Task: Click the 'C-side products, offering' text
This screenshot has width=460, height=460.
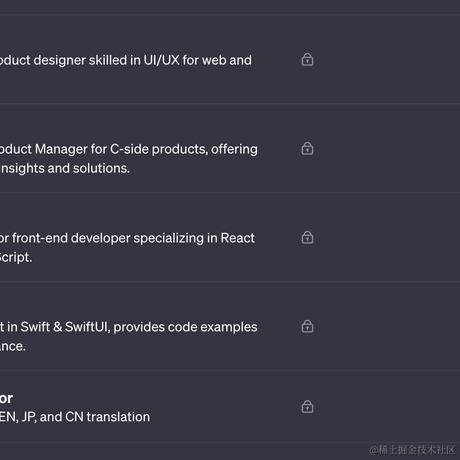Action: [184, 149]
